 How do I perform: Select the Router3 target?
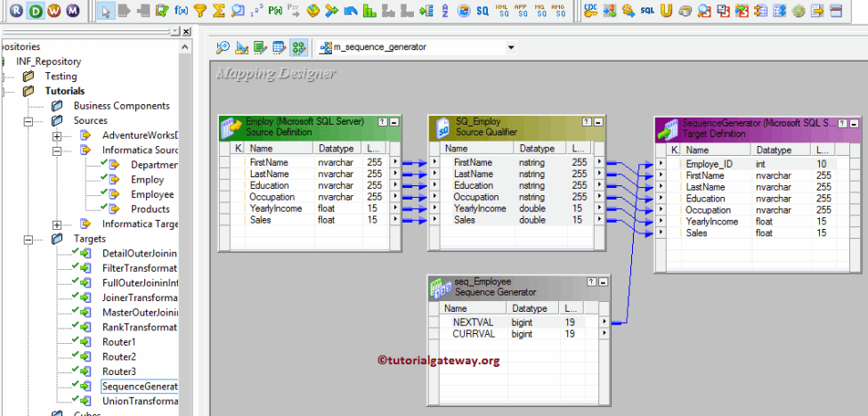[118, 371]
